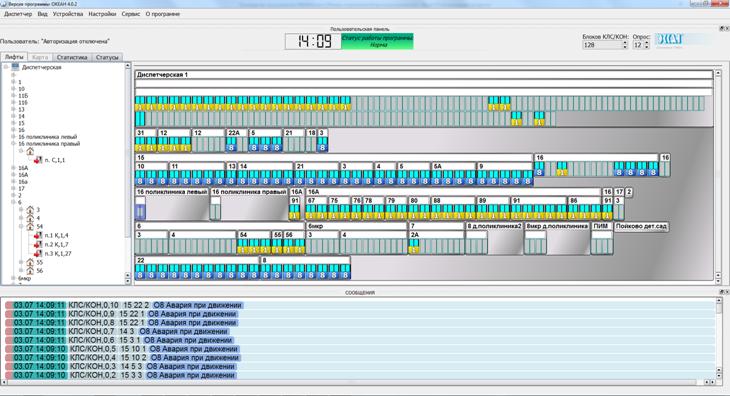730x396 pixels.
Task: Click the Диспетчерская 1 header bar
Action: click(x=424, y=74)
